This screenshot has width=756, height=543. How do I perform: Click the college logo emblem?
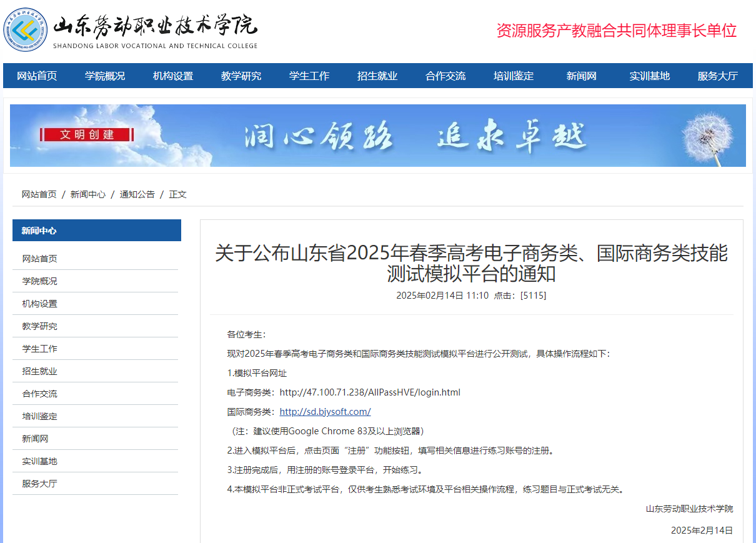[x=26, y=30]
